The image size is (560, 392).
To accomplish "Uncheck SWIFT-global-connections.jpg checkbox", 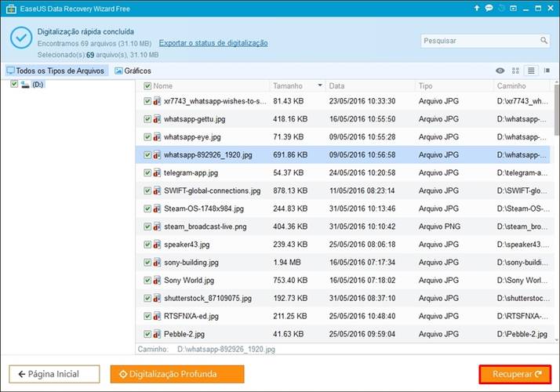I will (x=147, y=191).
